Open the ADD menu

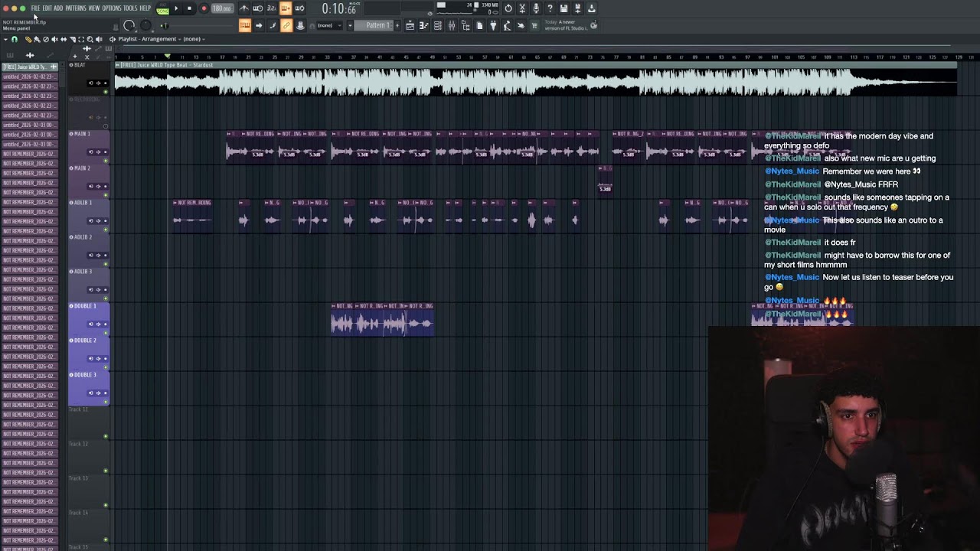[58, 8]
